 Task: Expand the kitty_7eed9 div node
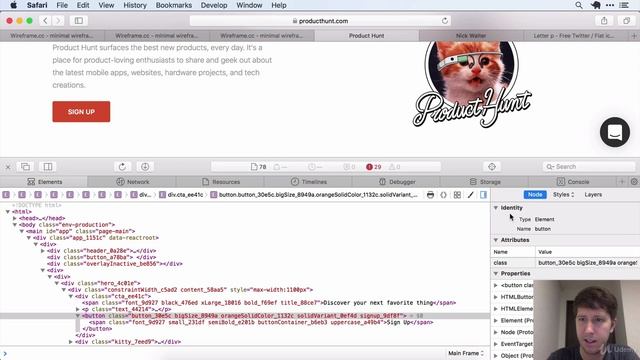tap(71, 342)
